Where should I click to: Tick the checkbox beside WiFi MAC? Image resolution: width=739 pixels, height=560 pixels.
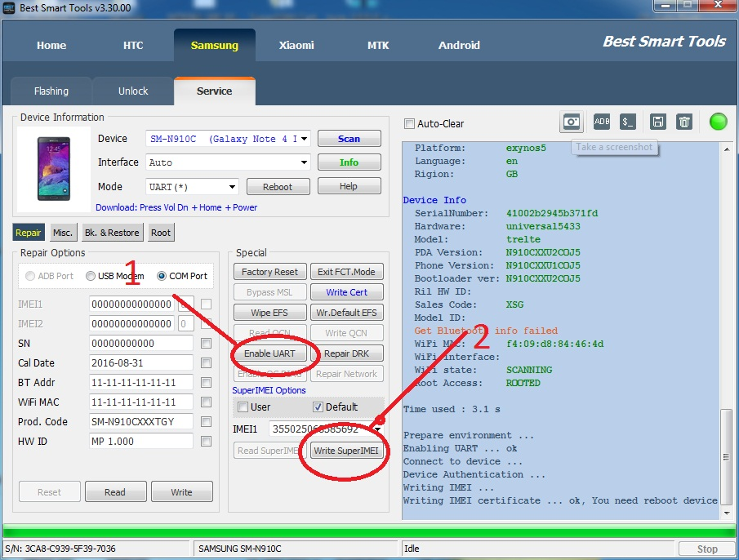pyautogui.click(x=206, y=402)
